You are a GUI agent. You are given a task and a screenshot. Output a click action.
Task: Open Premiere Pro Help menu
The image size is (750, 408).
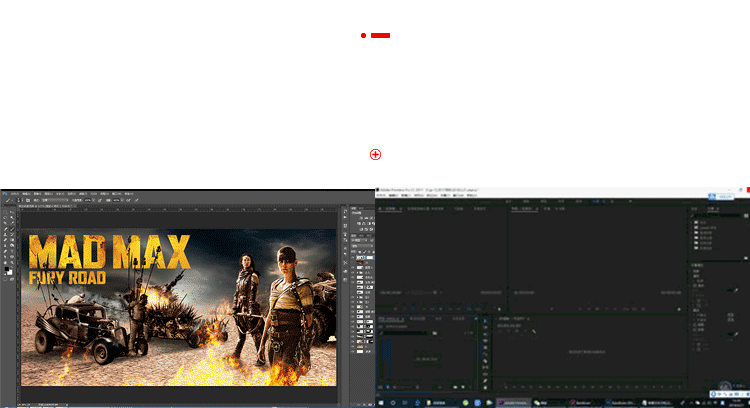[x=472, y=195]
